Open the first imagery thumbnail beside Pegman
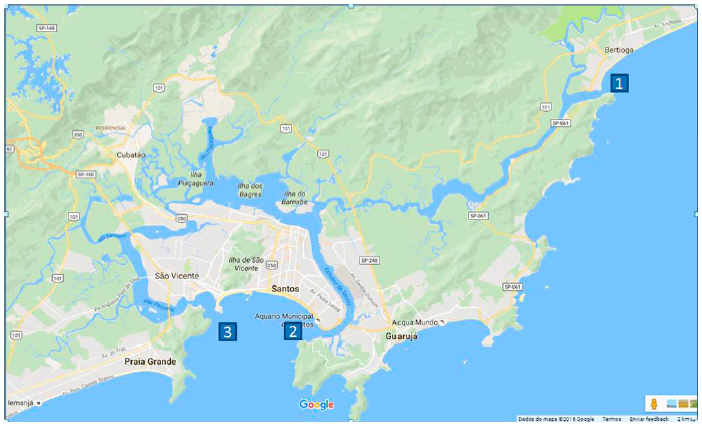The image size is (702, 427). [x=672, y=404]
